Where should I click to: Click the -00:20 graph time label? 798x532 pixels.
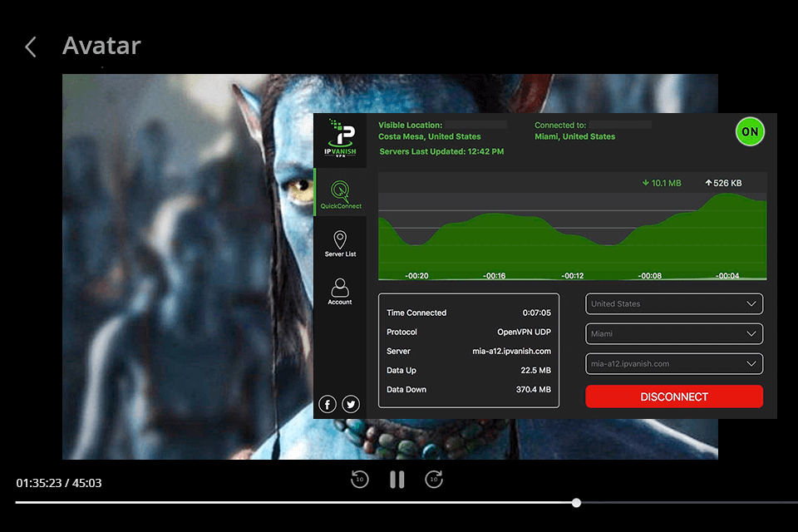tap(416, 275)
